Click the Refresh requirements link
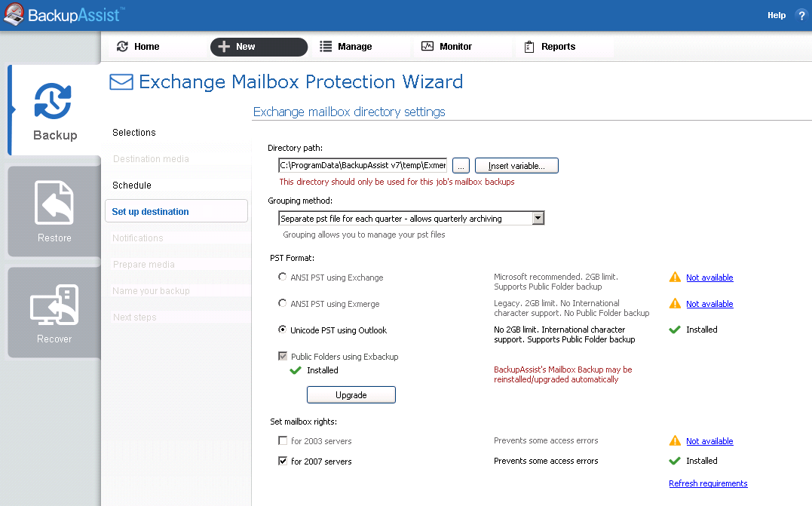The width and height of the screenshot is (812, 506). coord(708,483)
